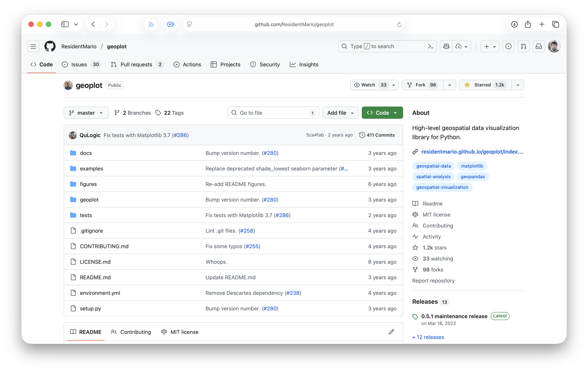The height and width of the screenshot is (372, 588).
Task: Expand the master branch dropdown
Action: click(86, 113)
